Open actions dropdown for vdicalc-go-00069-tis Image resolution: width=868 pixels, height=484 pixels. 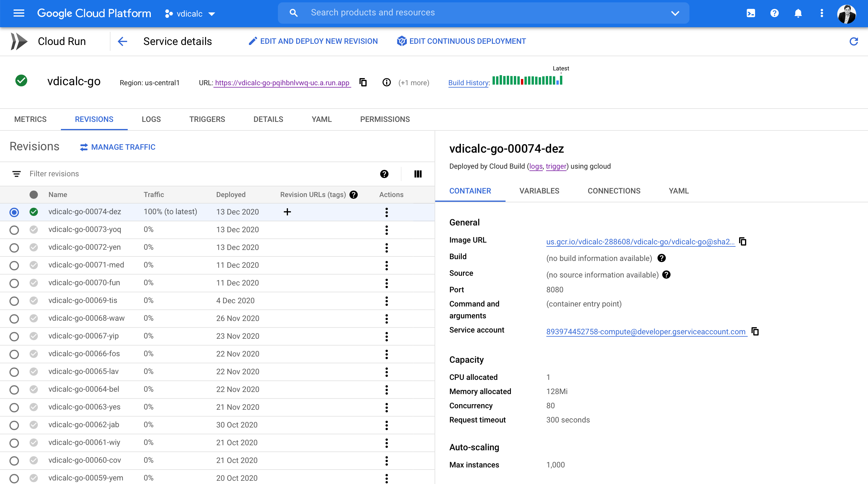(386, 301)
